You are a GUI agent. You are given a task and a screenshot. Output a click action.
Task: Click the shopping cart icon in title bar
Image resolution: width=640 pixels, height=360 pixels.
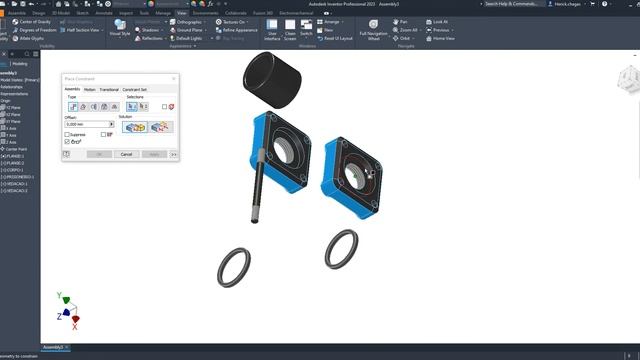coord(592,4)
